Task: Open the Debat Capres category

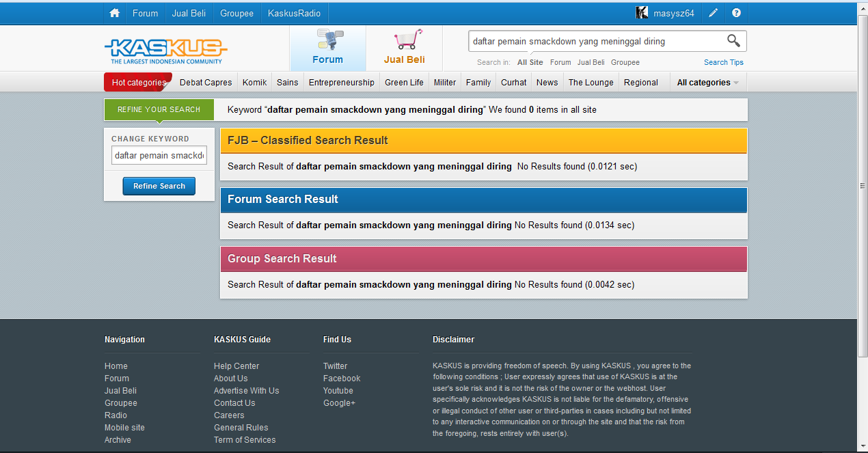Action: (x=205, y=83)
